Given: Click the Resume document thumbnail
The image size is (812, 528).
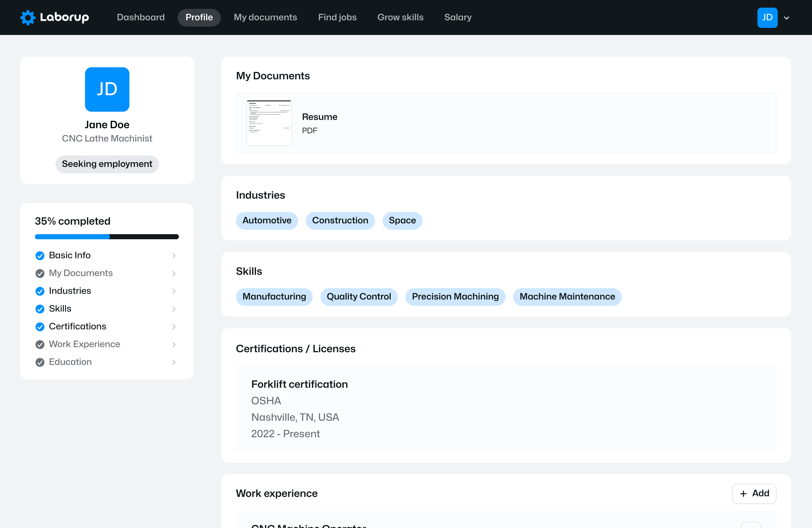Looking at the screenshot, I should point(269,123).
